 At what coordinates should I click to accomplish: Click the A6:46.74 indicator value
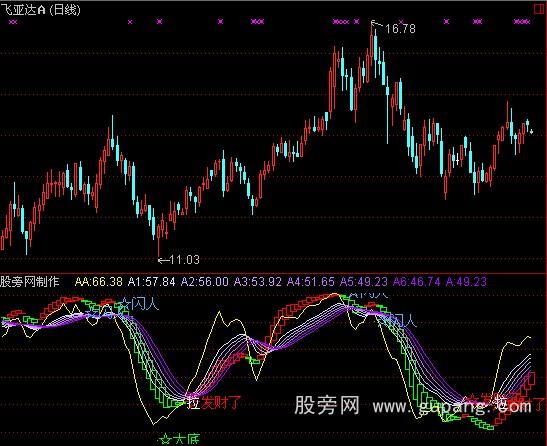tap(417, 282)
